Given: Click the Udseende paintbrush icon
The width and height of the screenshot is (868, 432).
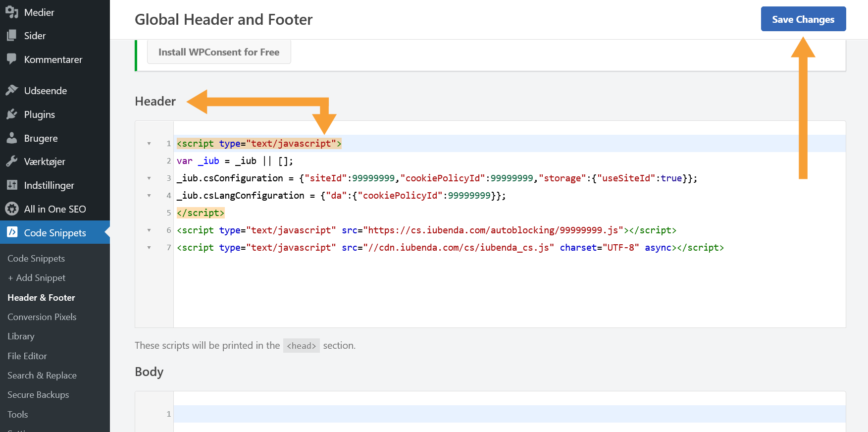Looking at the screenshot, I should [12, 91].
